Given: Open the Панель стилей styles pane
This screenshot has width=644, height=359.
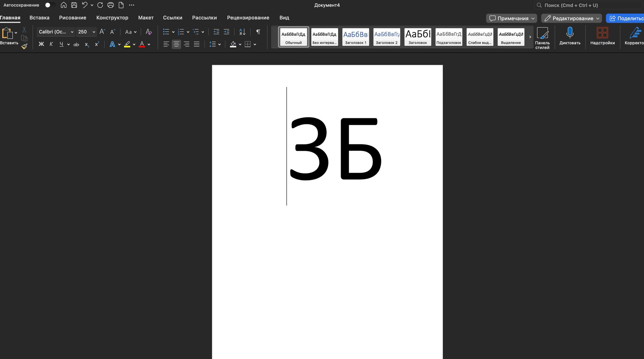Looking at the screenshot, I should coord(542,38).
